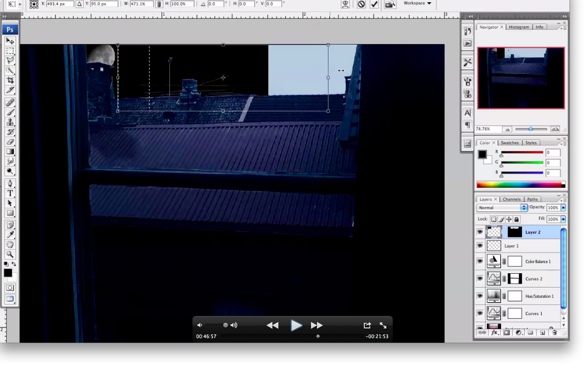Toggle lock image pixels
The image size is (588, 368).
tap(502, 219)
